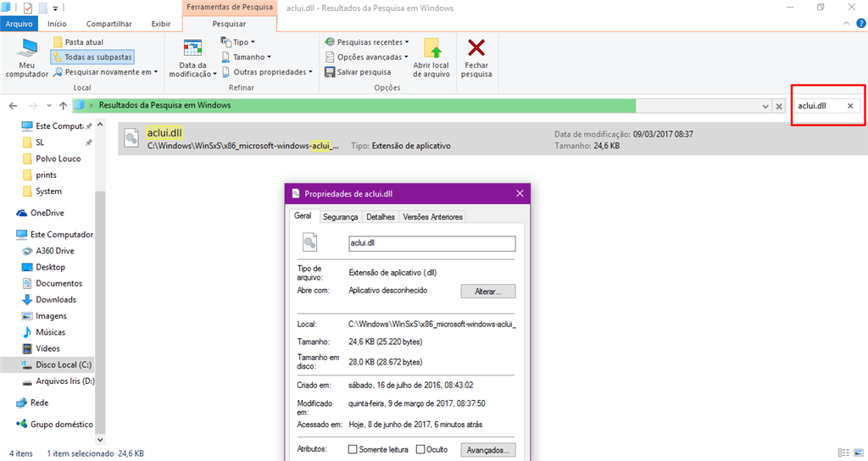Open Desktop in navigation pane
Viewport: 868px width, 461px height.
(x=43, y=267)
